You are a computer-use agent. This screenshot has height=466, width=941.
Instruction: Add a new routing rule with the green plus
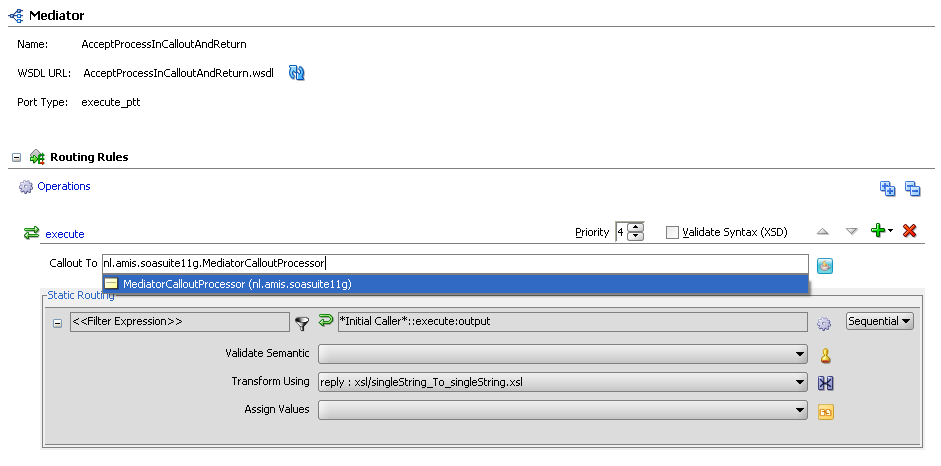click(x=879, y=231)
